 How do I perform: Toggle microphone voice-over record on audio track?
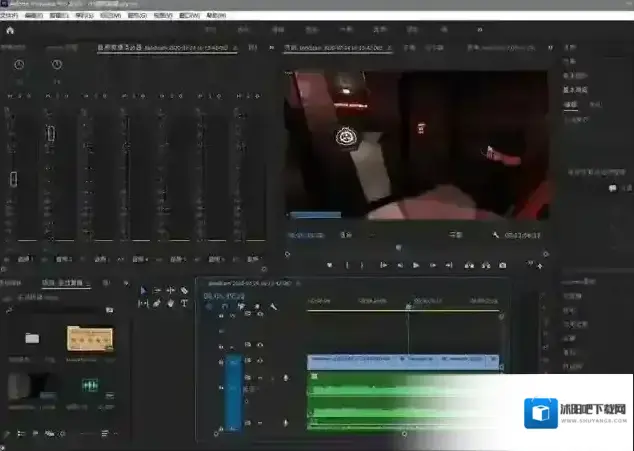tap(286, 378)
